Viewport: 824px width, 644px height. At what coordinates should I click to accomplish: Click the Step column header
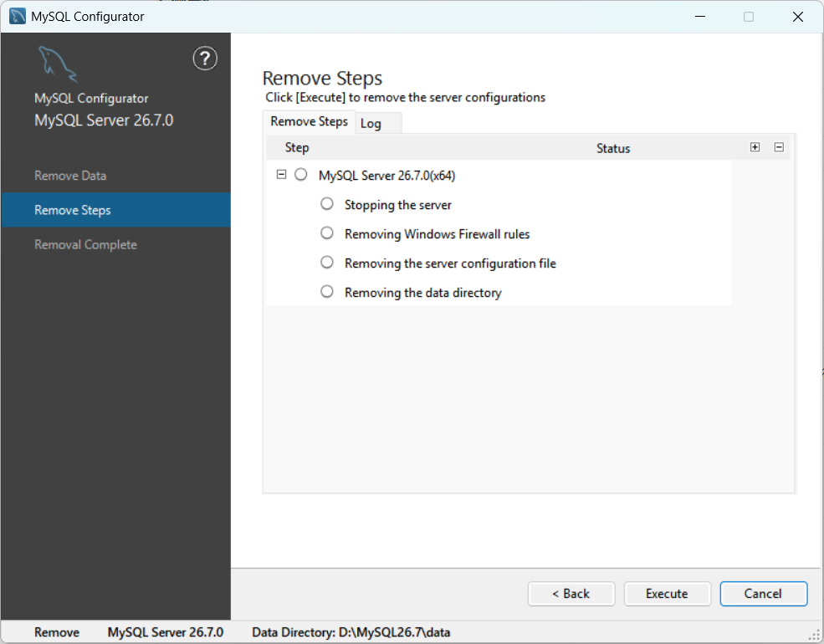pos(297,147)
